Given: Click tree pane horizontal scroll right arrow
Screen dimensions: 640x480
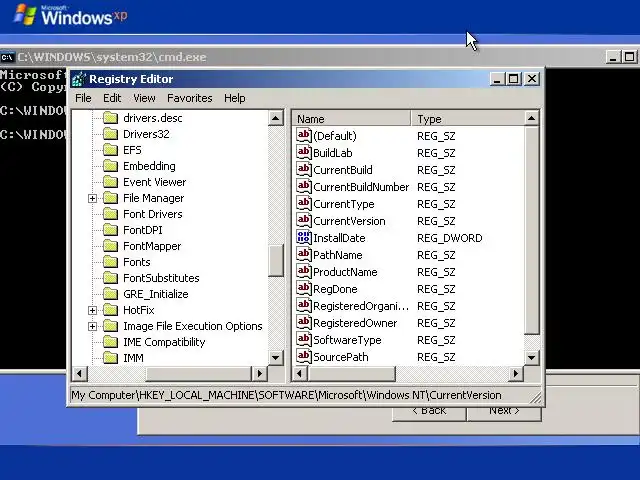Looking at the screenshot, I should pos(260,373).
